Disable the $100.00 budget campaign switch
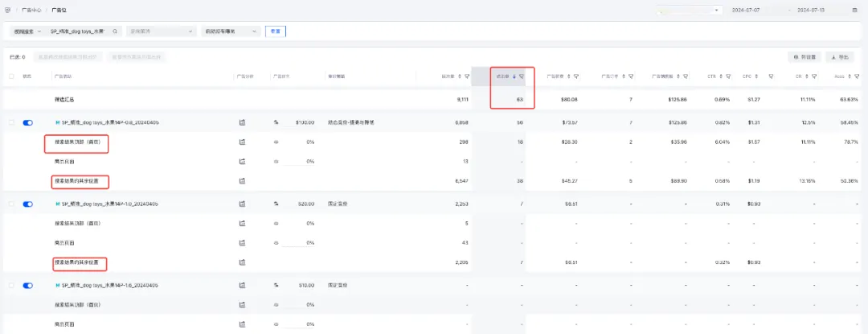 click(x=27, y=122)
